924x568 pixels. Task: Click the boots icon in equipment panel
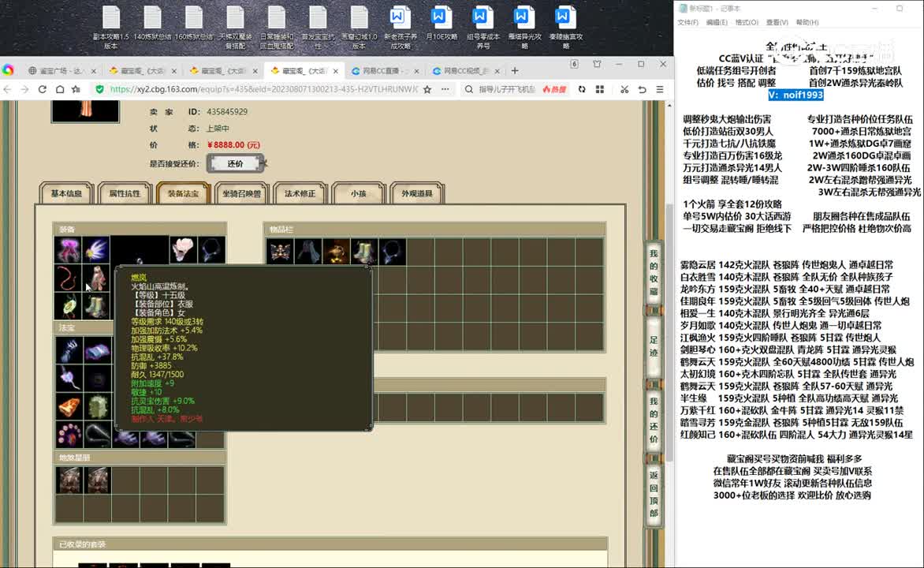pos(96,306)
